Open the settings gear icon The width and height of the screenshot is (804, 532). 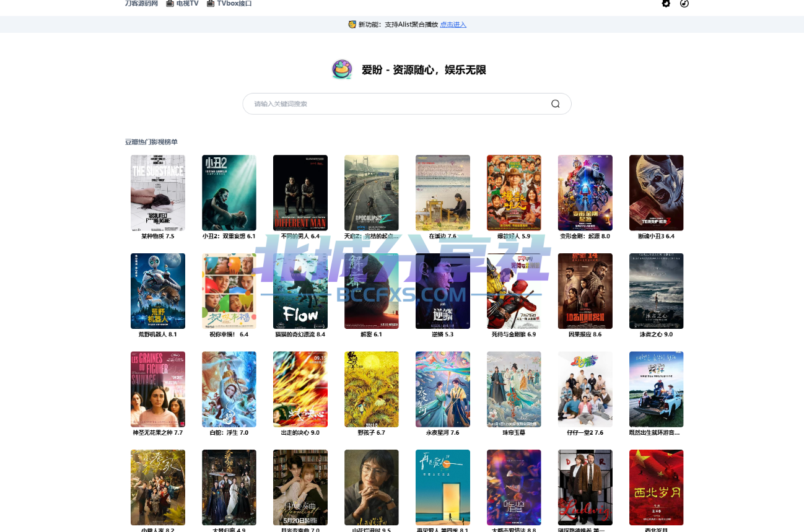666,3
